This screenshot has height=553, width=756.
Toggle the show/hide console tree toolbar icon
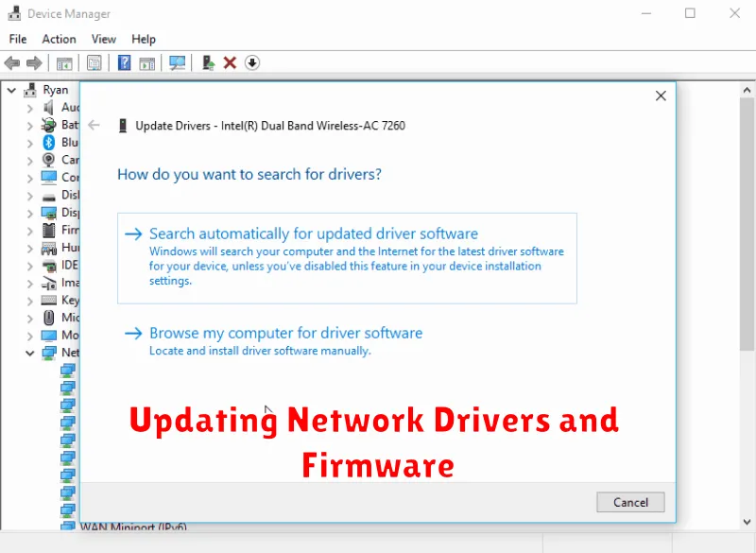pyautogui.click(x=64, y=62)
